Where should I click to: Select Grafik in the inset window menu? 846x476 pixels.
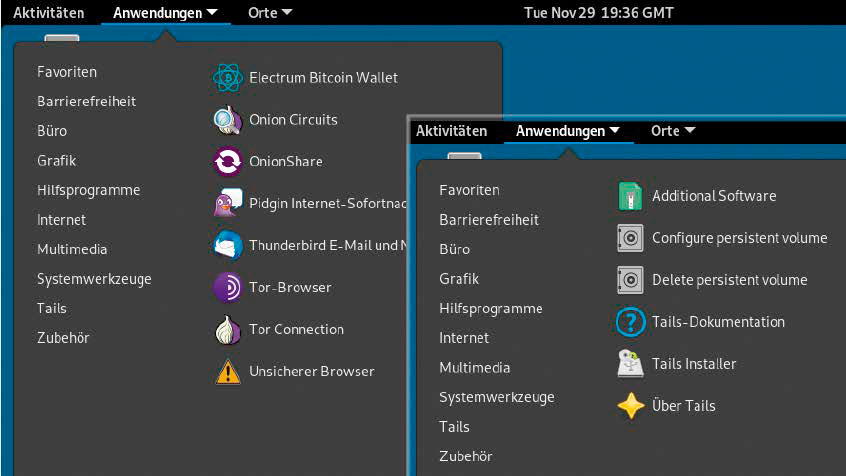click(x=459, y=279)
